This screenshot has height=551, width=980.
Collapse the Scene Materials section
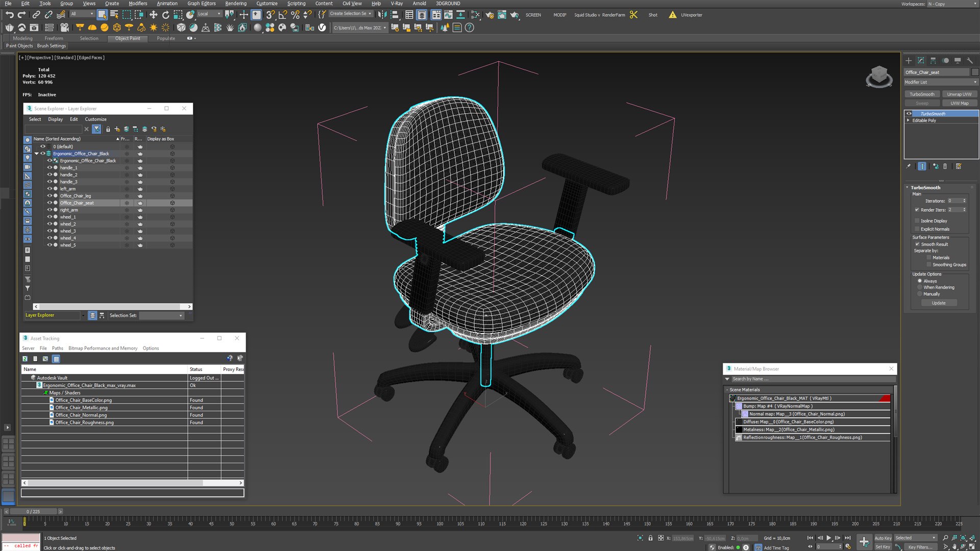point(727,390)
